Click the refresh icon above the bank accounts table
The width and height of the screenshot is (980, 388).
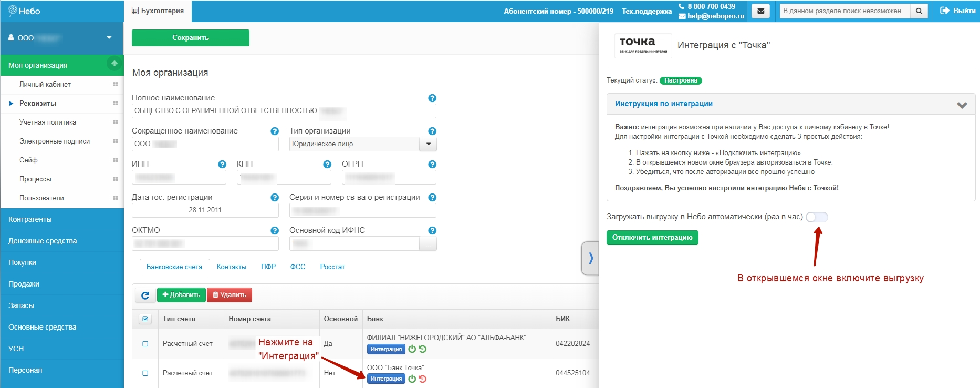(145, 295)
